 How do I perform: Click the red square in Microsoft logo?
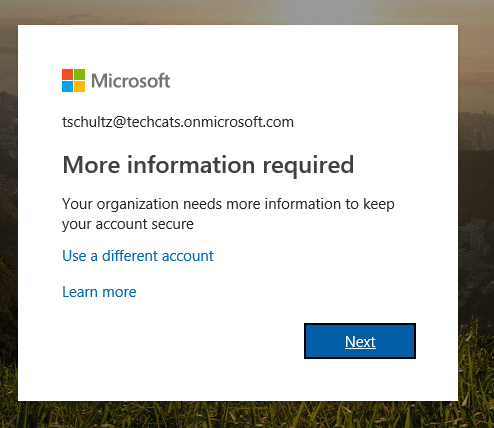(67, 74)
